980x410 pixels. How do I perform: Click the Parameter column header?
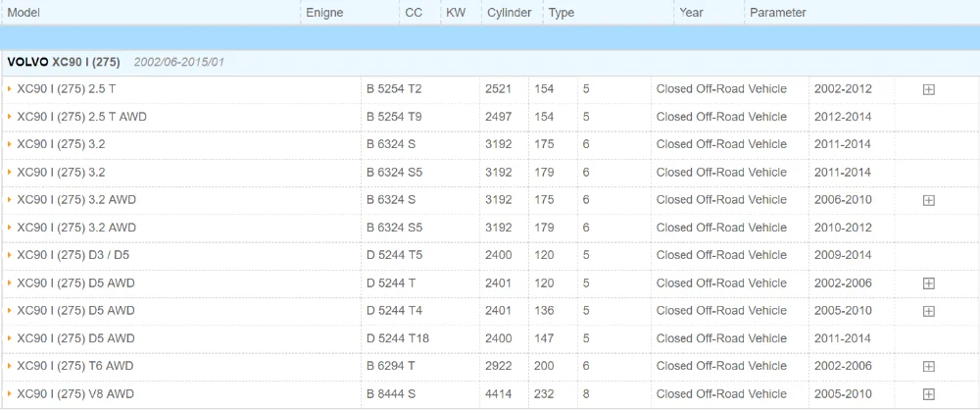pos(778,13)
